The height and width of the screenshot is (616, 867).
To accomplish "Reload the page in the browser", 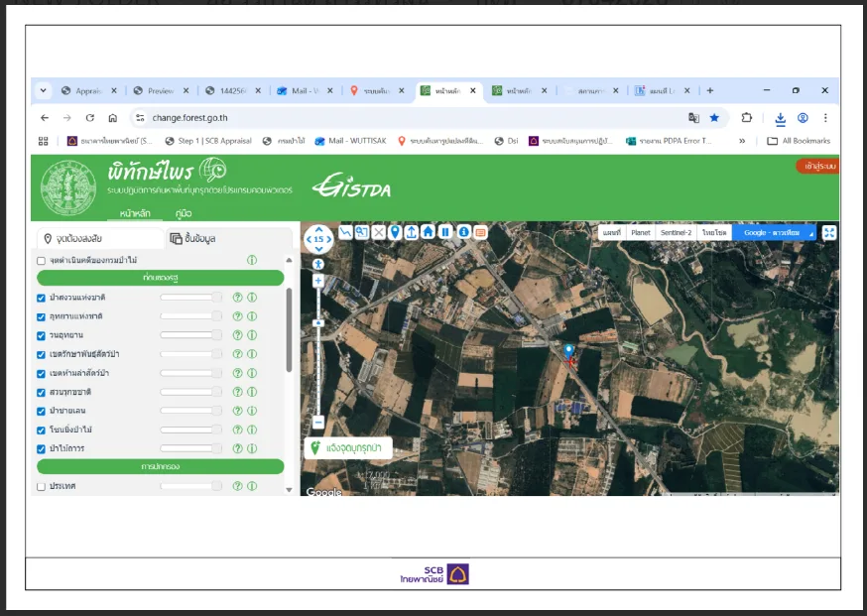I will tap(90, 118).
